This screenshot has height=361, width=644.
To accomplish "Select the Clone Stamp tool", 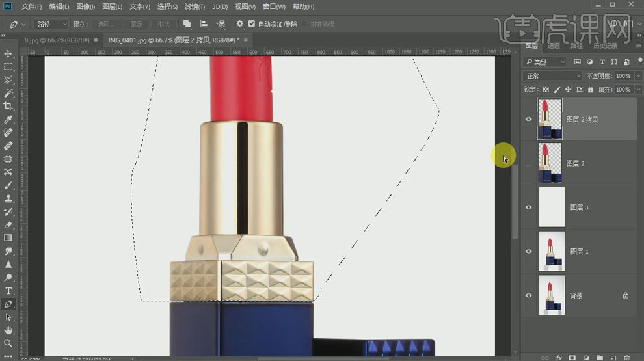I will point(8,198).
